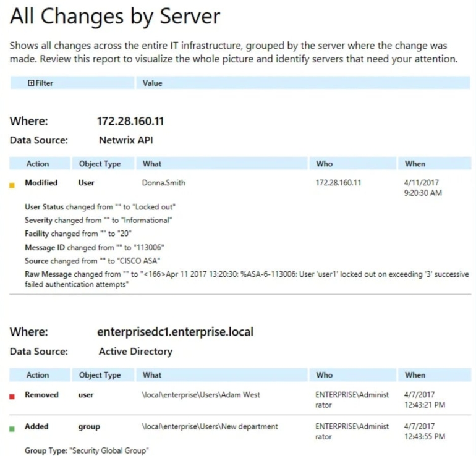Click the Who header under Active Directory
This screenshot has height=456, width=476.
(x=353, y=374)
